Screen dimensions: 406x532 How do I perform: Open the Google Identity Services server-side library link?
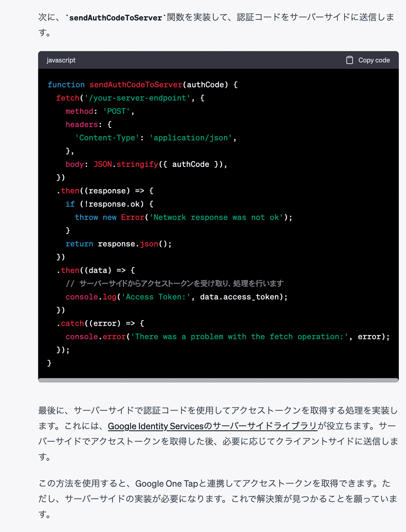coord(212,426)
